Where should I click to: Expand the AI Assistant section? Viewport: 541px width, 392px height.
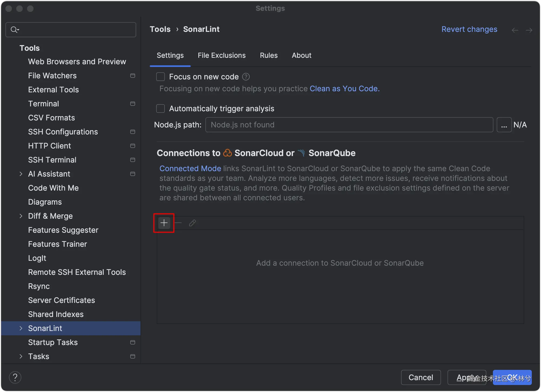pyautogui.click(x=21, y=174)
